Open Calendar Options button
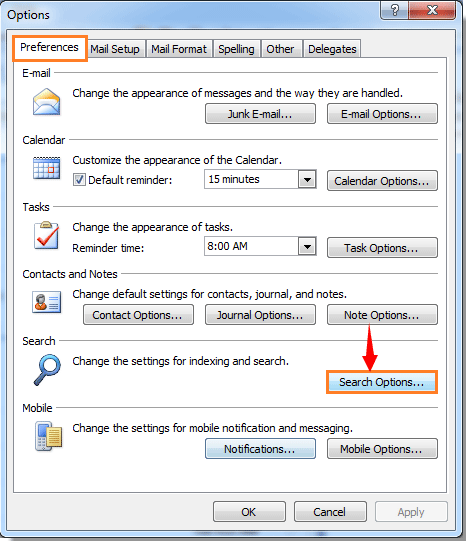Viewport: 466px width, 541px height. click(x=382, y=180)
